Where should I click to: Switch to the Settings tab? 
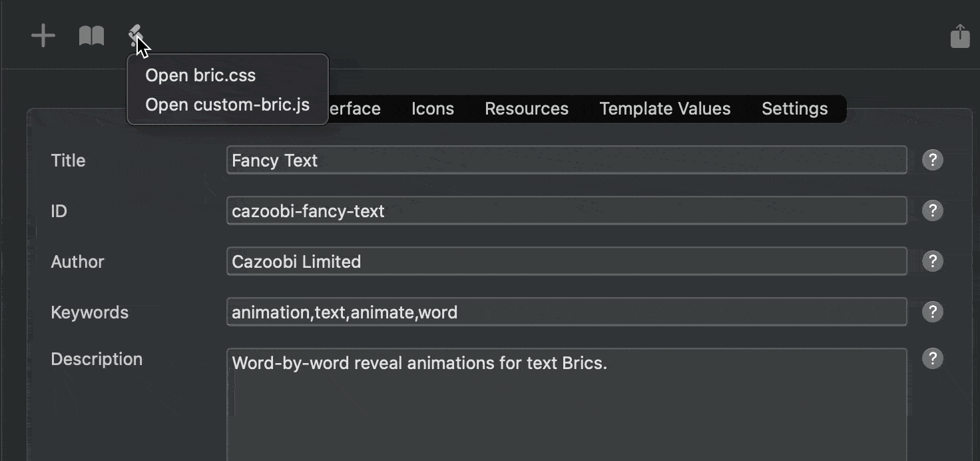[x=794, y=109]
